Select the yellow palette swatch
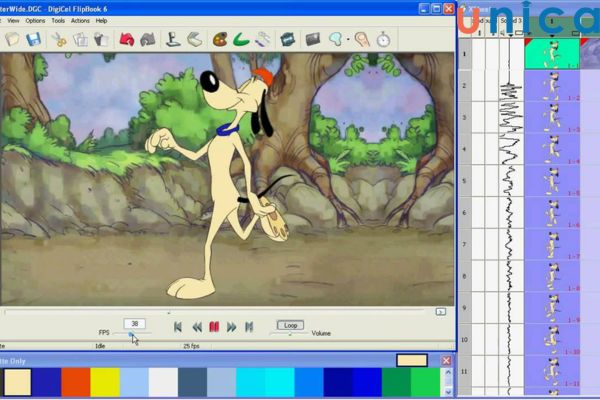 105,382
